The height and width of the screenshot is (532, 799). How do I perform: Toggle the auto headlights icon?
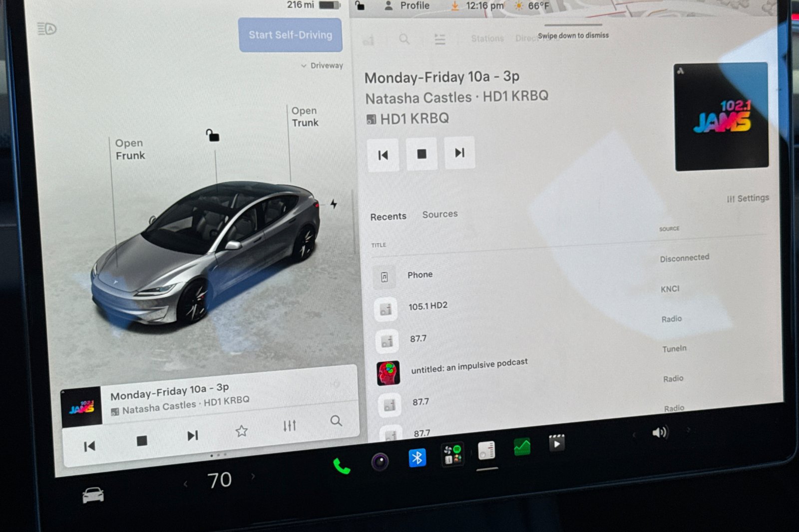pyautogui.click(x=47, y=29)
